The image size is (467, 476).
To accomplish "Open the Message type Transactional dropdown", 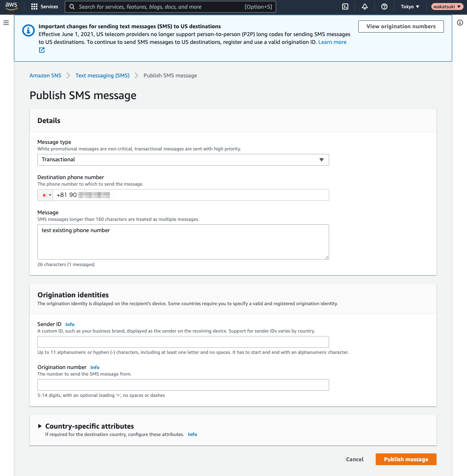I will point(183,160).
